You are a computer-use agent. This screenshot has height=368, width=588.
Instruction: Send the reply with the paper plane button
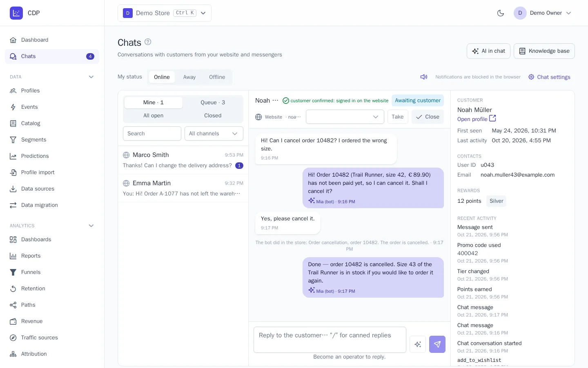437,344
